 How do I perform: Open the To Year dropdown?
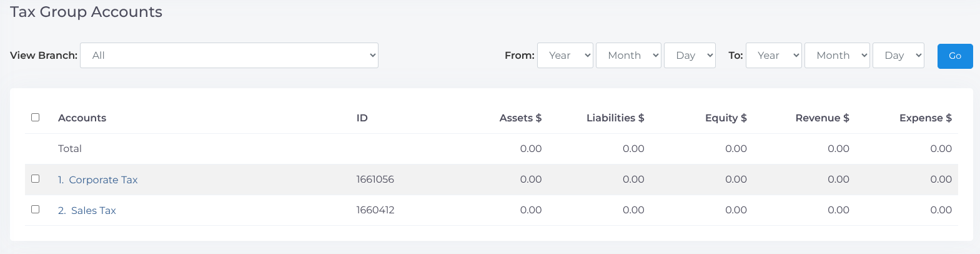tap(773, 56)
